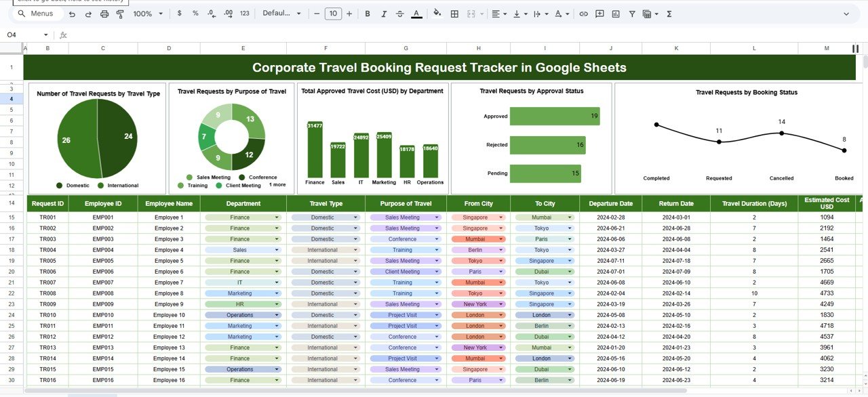Click the Functions sigma icon
Image resolution: width=868 pixels, height=397 pixels.
[x=669, y=14]
